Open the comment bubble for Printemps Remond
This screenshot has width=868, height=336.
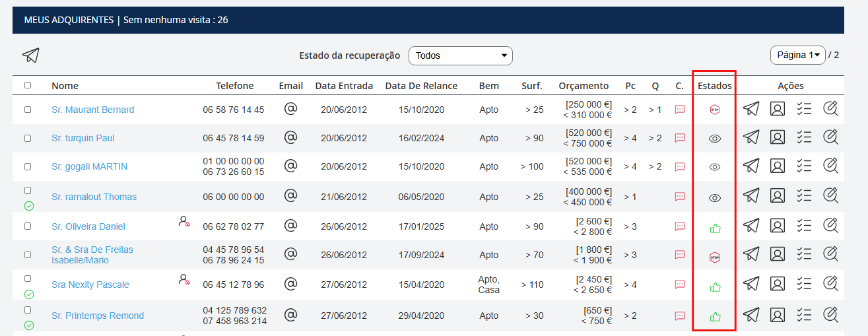[x=680, y=316]
